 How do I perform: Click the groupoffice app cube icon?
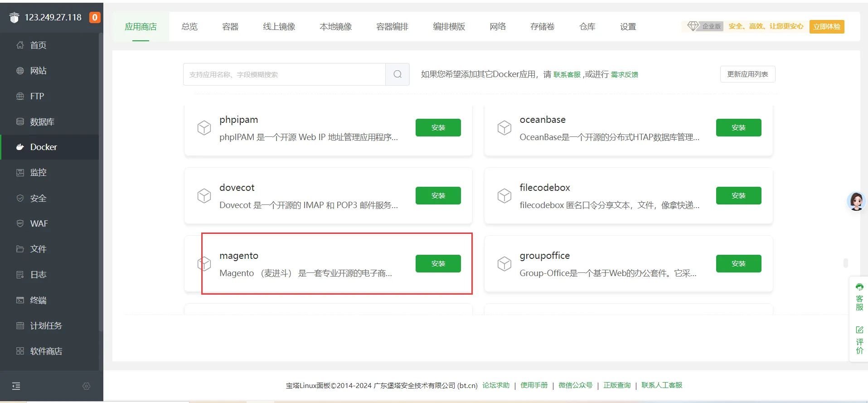(x=504, y=264)
